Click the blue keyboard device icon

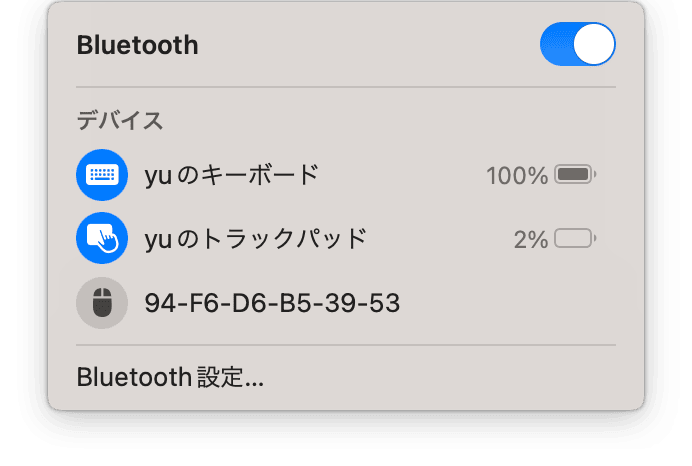[x=102, y=175]
